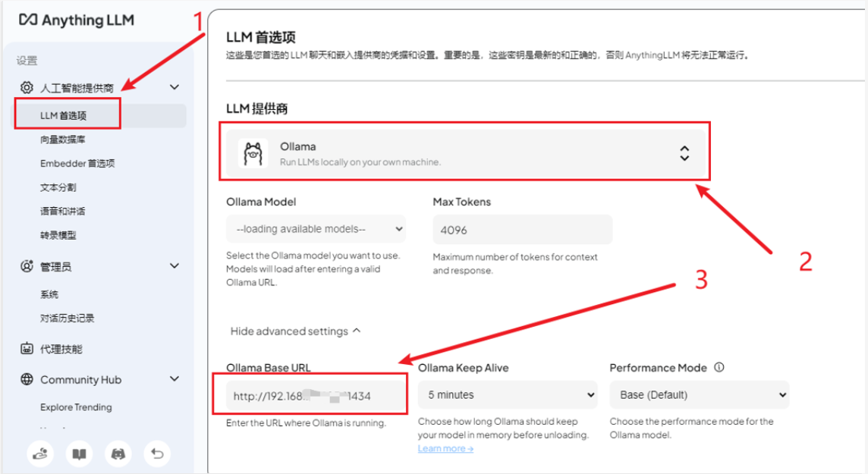Open the Ollama provider selector arrows

685,153
